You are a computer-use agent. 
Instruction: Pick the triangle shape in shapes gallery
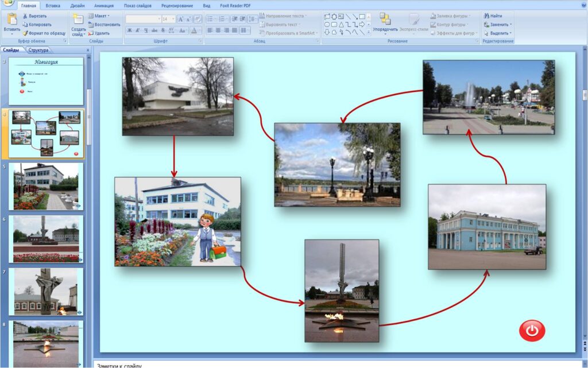(x=341, y=25)
